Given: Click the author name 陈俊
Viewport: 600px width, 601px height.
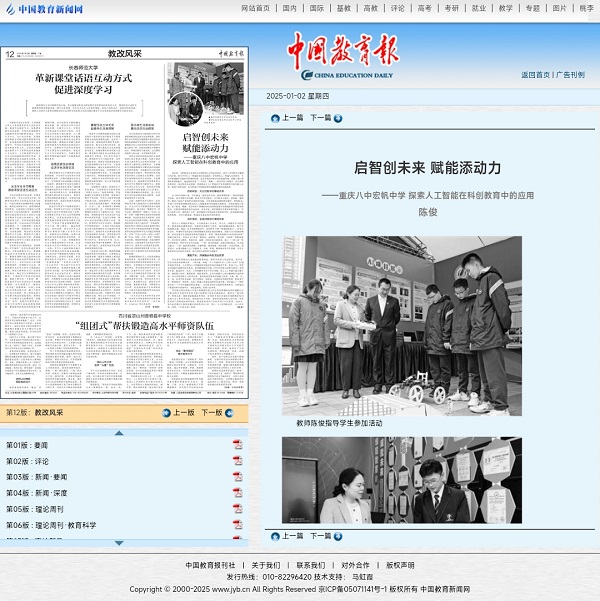Looking at the screenshot, I should pyautogui.click(x=427, y=212).
